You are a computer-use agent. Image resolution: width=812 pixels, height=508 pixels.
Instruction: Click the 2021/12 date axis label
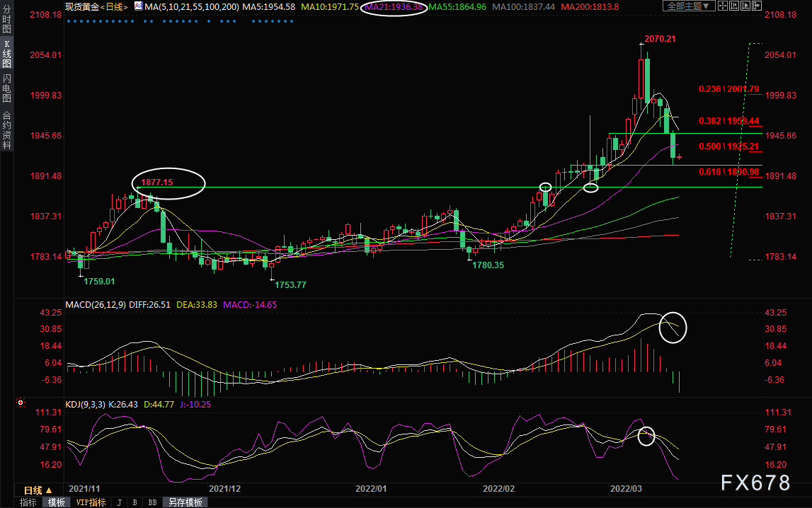point(224,489)
